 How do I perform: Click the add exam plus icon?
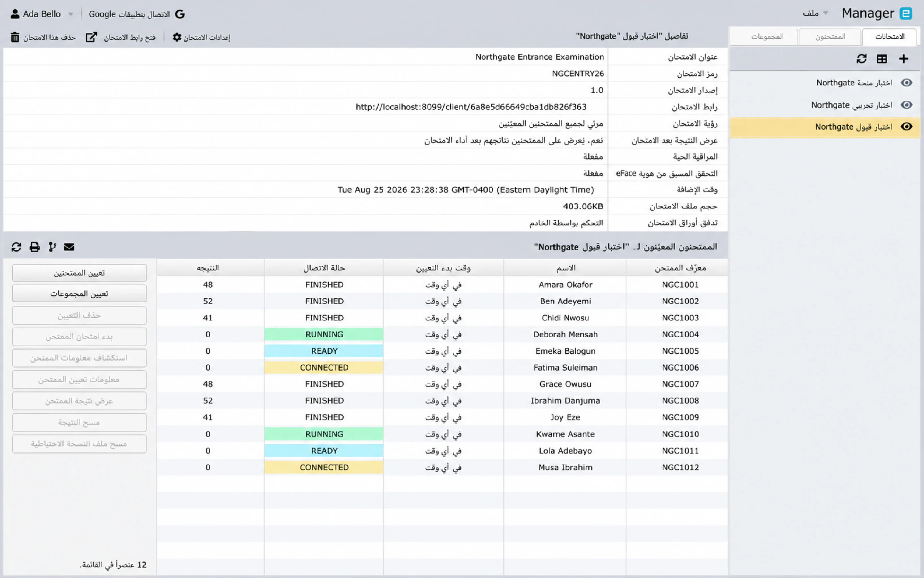coord(903,59)
